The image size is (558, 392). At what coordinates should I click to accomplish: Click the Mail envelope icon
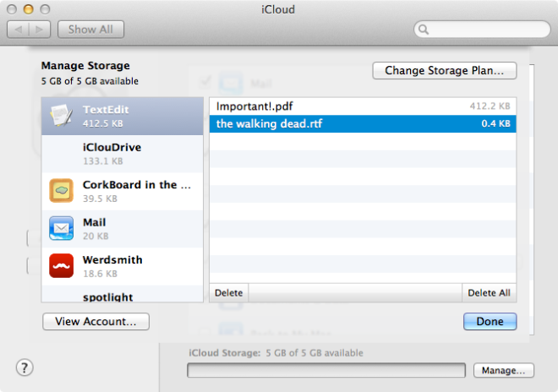click(x=61, y=228)
